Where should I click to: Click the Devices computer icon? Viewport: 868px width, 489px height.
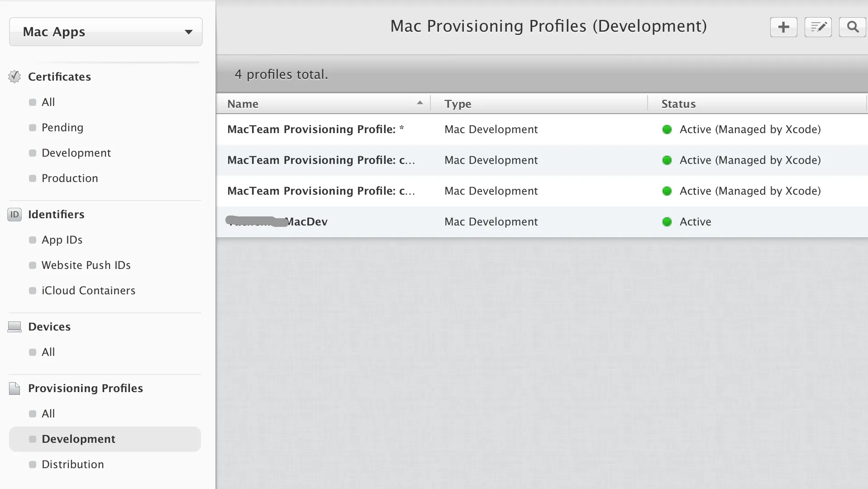pyautogui.click(x=14, y=326)
